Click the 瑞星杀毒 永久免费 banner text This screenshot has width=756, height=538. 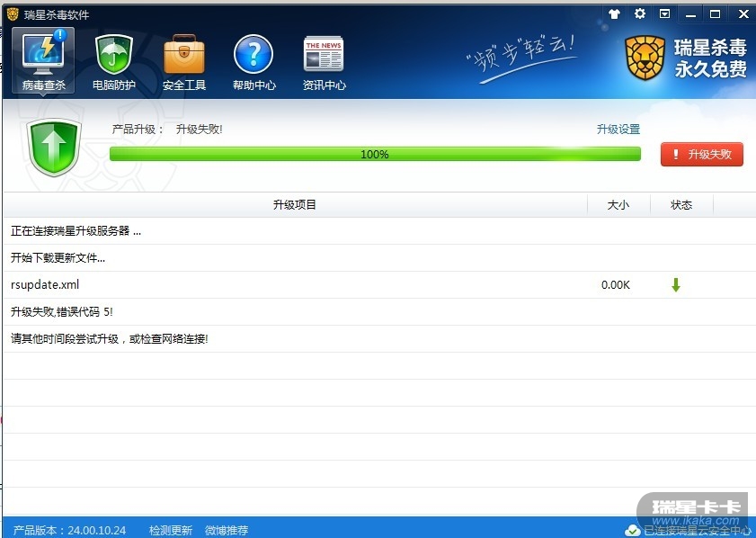tap(710, 58)
